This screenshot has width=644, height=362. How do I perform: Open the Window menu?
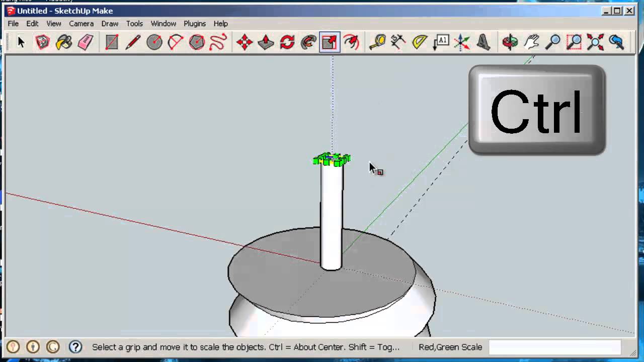pos(163,24)
